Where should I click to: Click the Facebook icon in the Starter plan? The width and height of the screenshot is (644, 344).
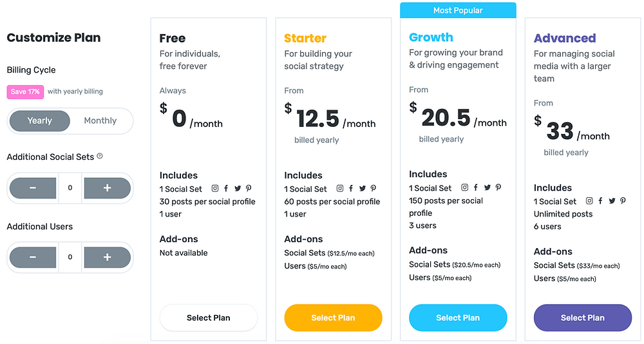tap(351, 188)
